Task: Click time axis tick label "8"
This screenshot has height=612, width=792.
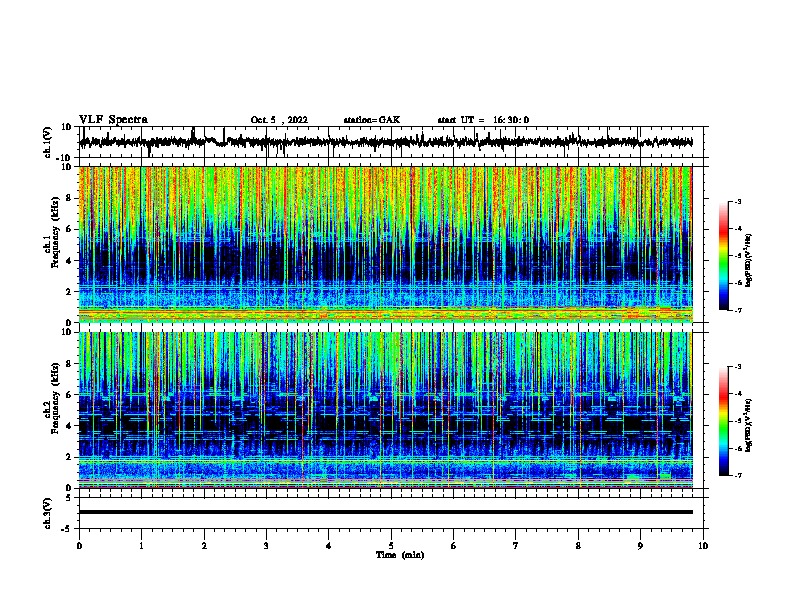Action: coord(578,546)
